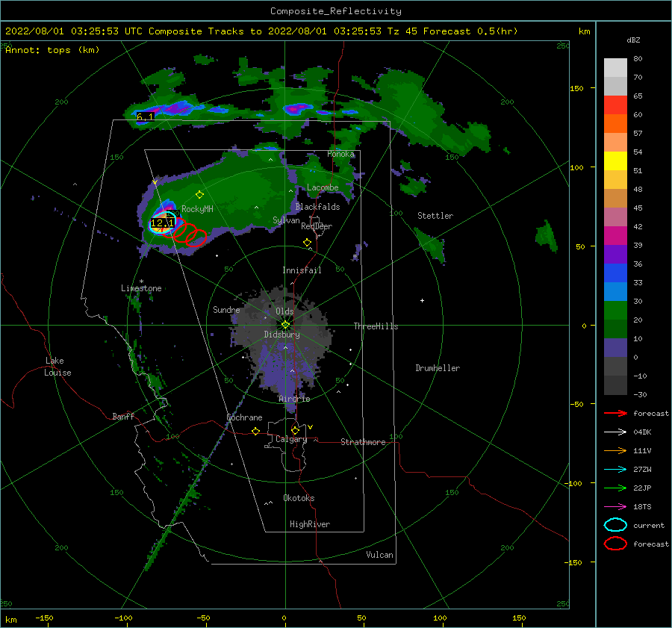The width and height of the screenshot is (672, 628).
Task: Click the 80 value on dBZ scale
Action: point(638,59)
